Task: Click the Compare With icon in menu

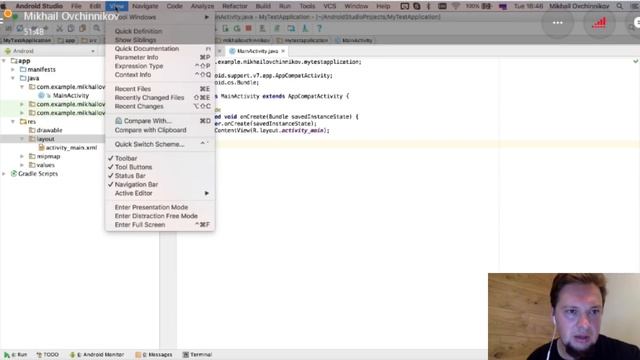Action: click(x=118, y=121)
